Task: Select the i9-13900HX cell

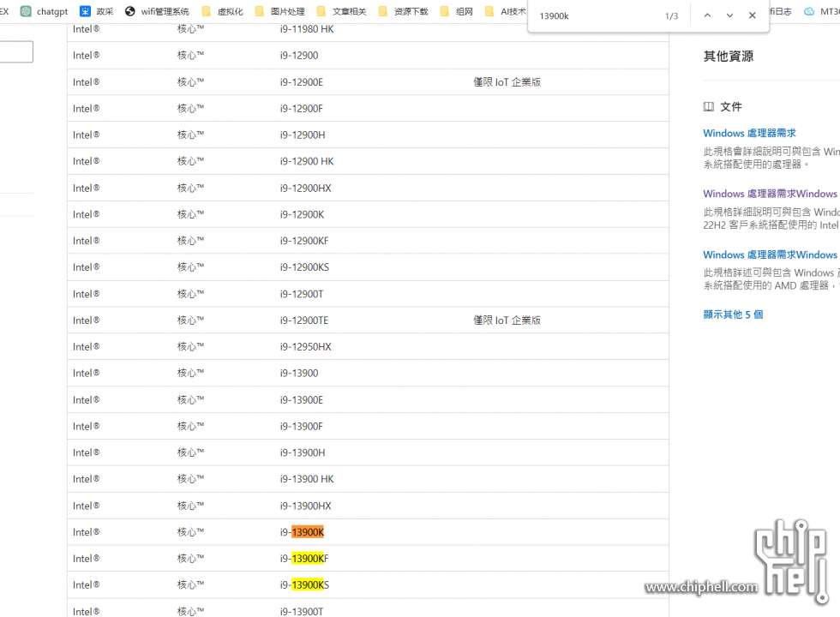Action: [305, 506]
